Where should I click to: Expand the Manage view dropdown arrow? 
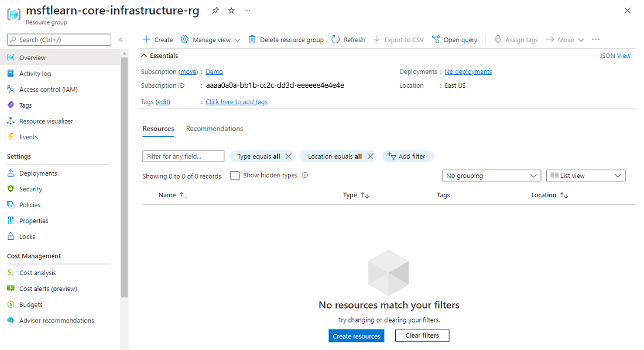click(237, 40)
